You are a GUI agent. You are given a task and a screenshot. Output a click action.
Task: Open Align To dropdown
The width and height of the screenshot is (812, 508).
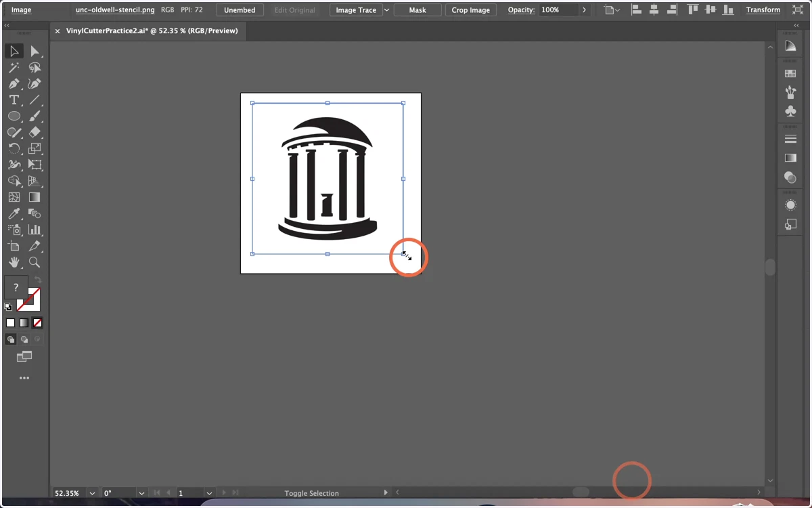click(x=612, y=10)
